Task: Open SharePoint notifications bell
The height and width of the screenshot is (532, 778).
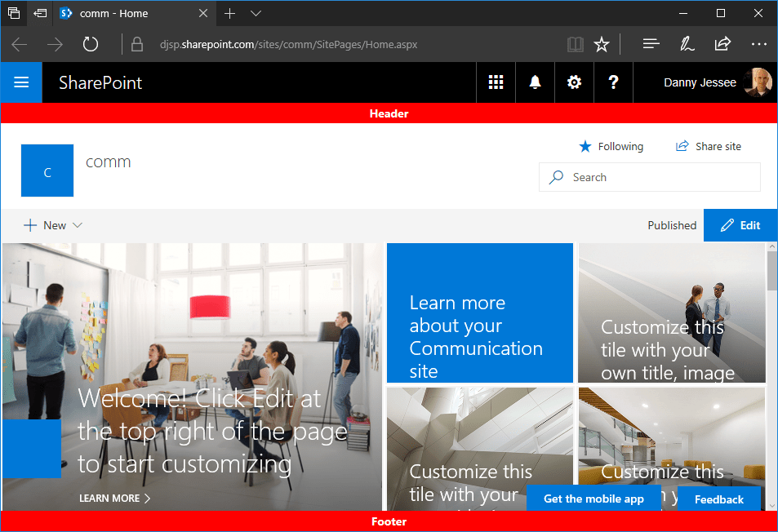Action: pyautogui.click(x=535, y=82)
